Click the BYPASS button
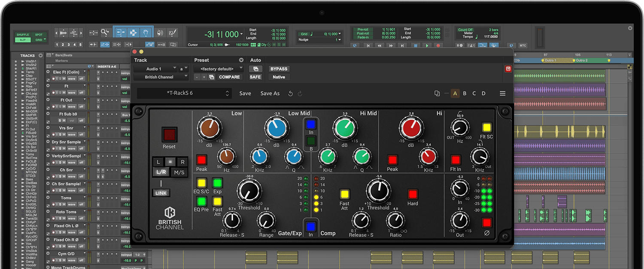The image size is (644, 269). (x=279, y=69)
